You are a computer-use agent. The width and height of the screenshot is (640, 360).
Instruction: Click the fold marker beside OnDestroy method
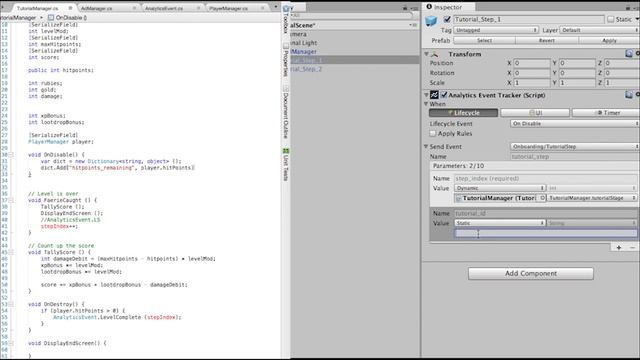click(x=11, y=304)
